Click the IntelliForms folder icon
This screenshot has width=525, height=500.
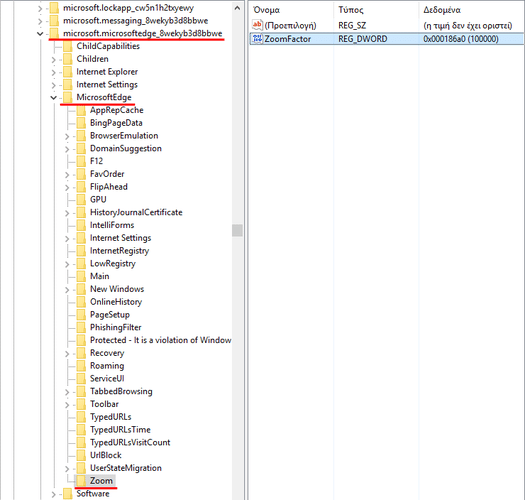(x=81, y=225)
